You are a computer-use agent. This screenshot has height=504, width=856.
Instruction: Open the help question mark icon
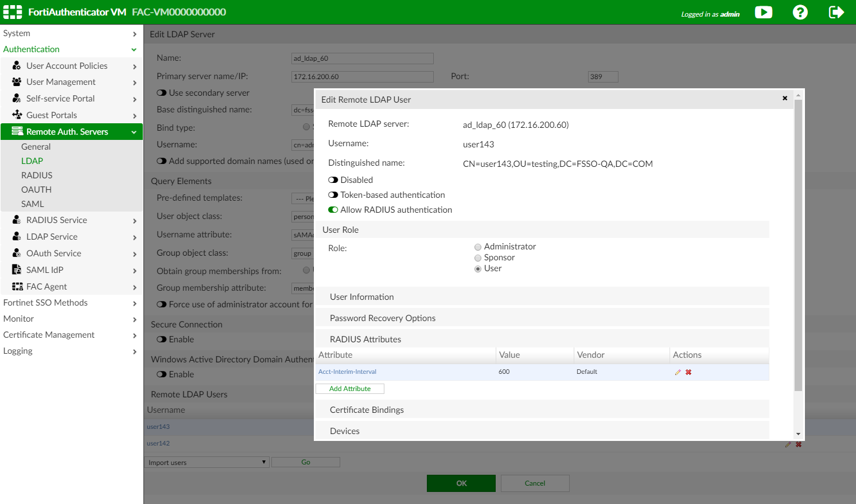800,12
